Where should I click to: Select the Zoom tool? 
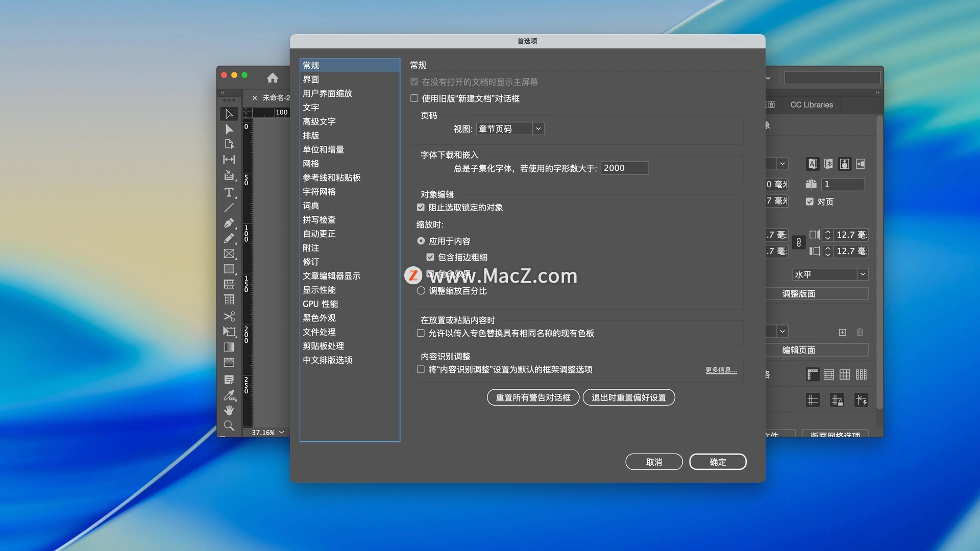(x=229, y=425)
